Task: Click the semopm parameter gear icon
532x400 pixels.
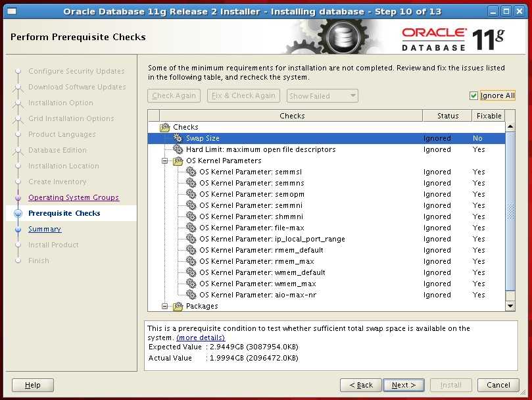Action: pyautogui.click(x=191, y=194)
